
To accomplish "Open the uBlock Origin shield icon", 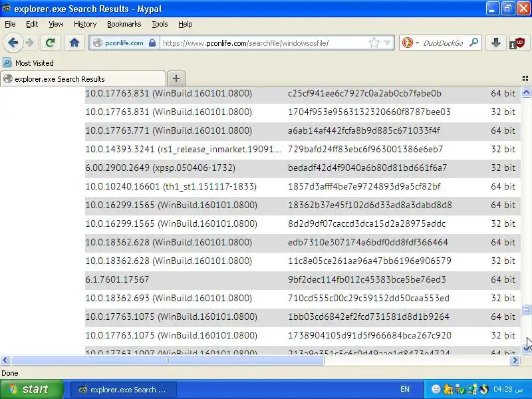I will point(518,43).
